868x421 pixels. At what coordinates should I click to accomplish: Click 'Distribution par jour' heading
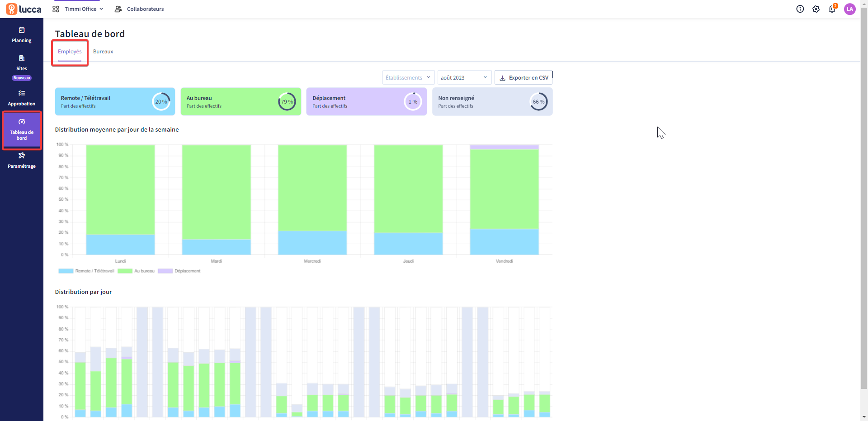coord(83,292)
